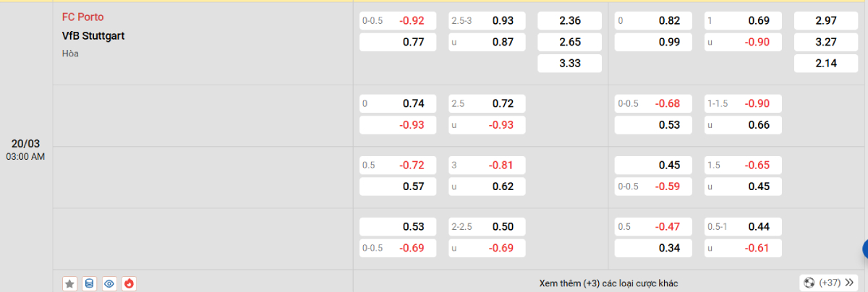Click the blue floating button at right edge
This screenshot has height=292, width=868.
pos(864,250)
